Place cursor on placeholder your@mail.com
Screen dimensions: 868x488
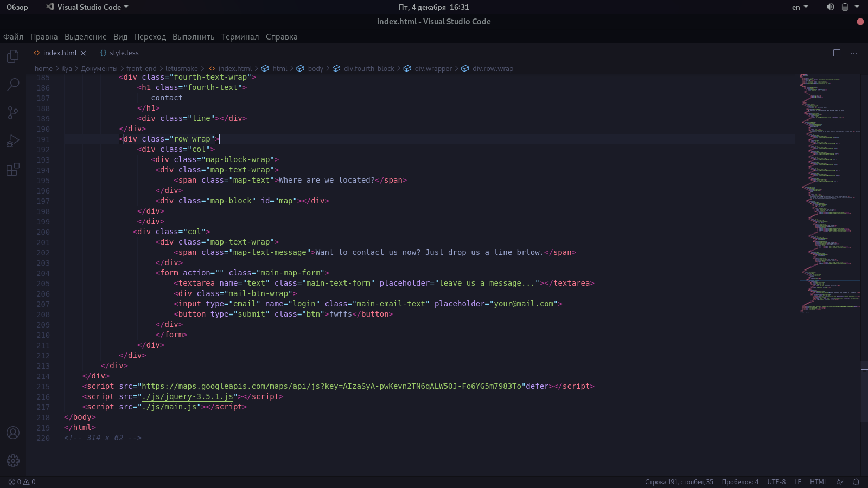524,304
